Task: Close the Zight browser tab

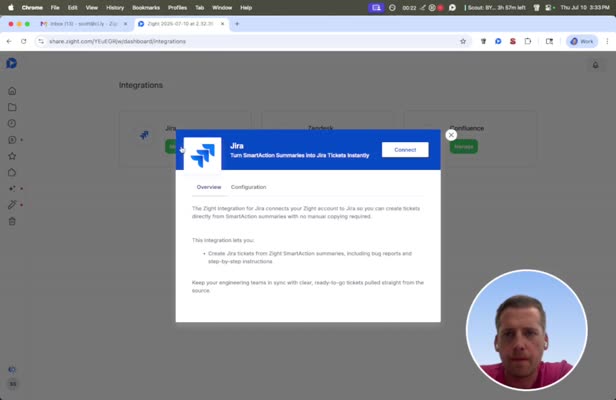Action: tap(222, 24)
